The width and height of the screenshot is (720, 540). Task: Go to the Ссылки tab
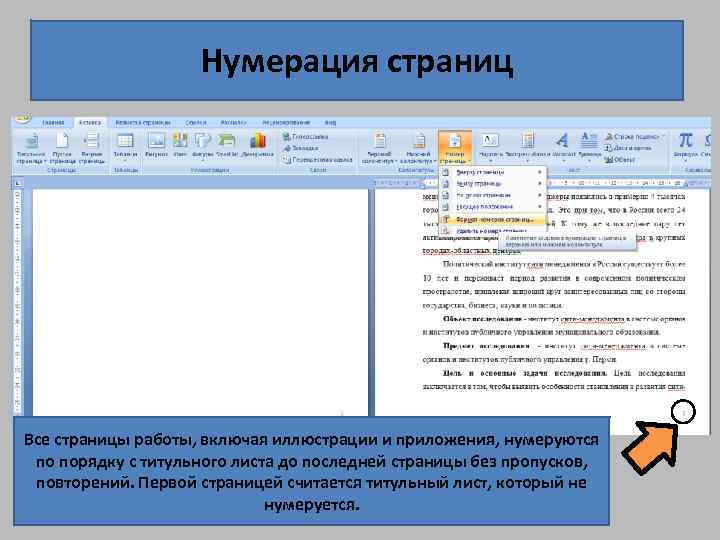[x=195, y=123]
